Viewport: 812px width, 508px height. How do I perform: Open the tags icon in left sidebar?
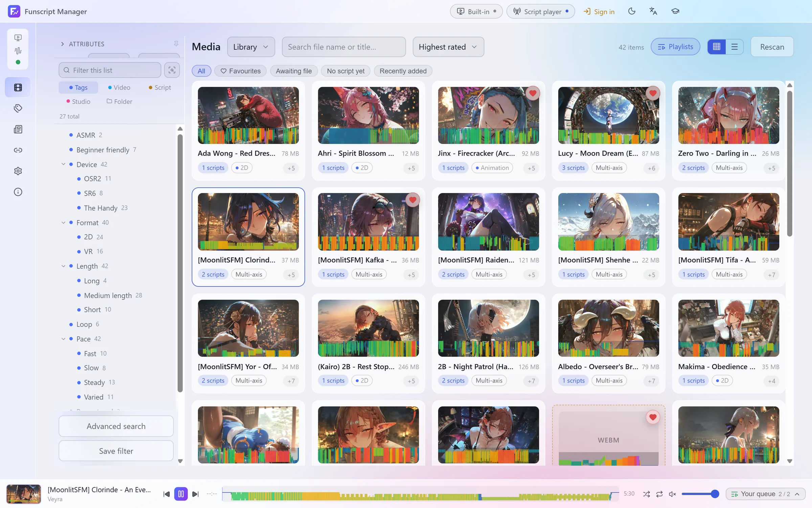[x=18, y=108]
